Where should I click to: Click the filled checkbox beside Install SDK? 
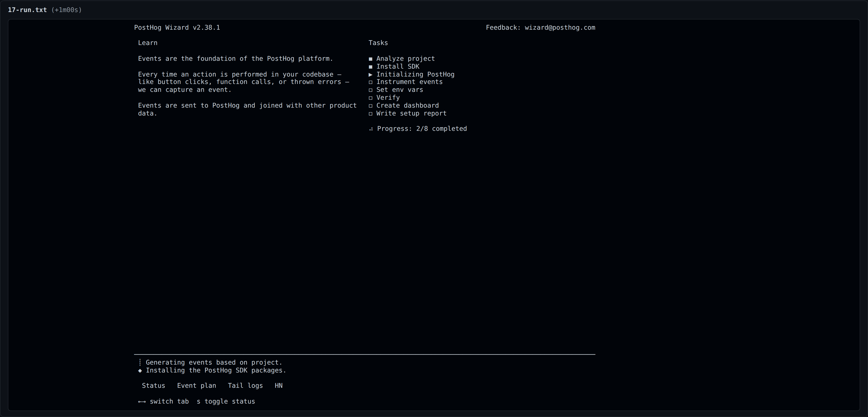(x=371, y=67)
